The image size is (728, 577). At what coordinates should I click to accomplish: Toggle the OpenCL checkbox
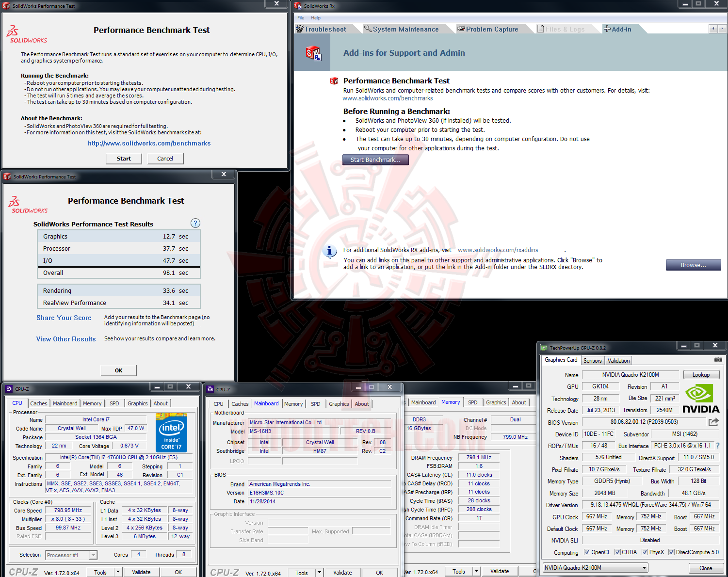[587, 552]
